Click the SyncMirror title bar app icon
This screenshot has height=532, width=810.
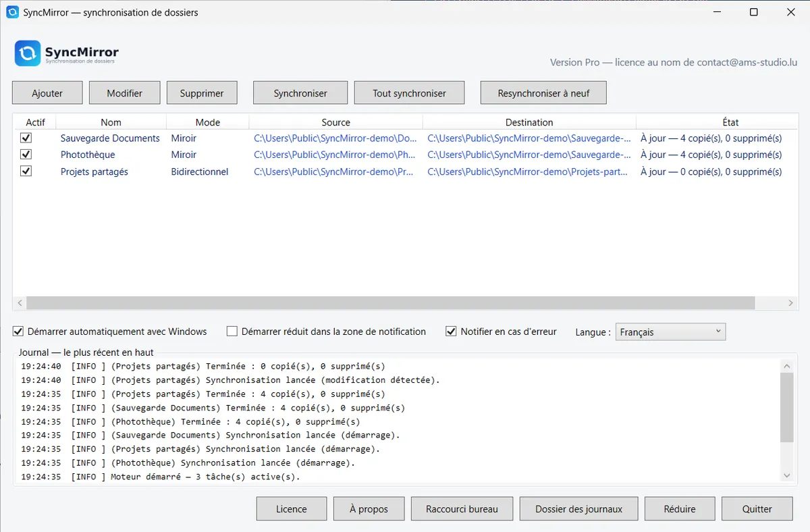[x=12, y=12]
